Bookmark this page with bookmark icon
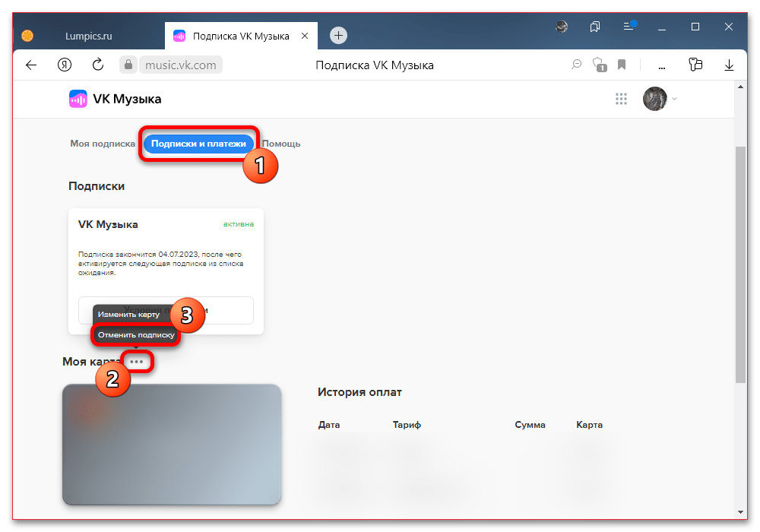This screenshot has height=532, width=760. point(622,65)
